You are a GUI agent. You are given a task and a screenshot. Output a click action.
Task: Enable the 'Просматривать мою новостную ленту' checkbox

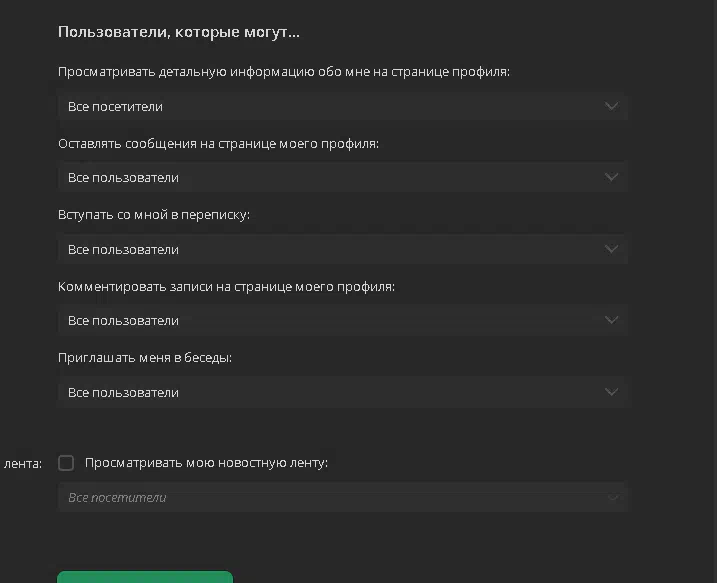click(66, 463)
